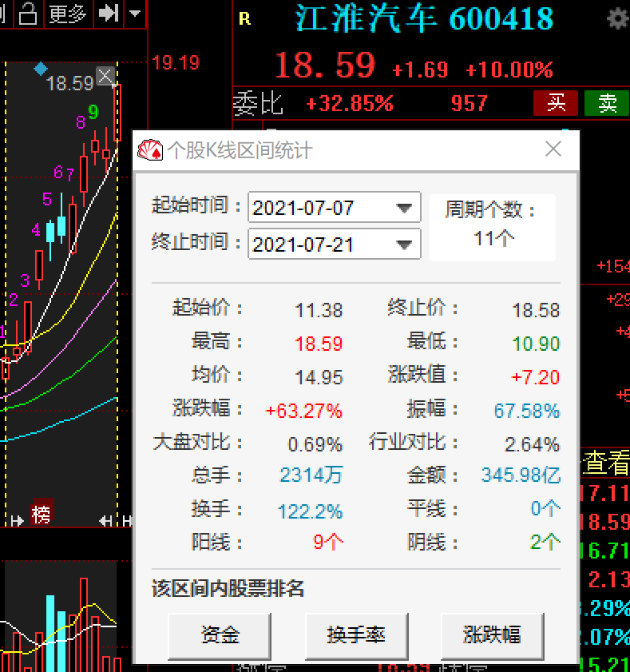This screenshot has height=672, width=630.
Task: Expand the small toolbar dropdown arrow
Action: (x=135, y=14)
